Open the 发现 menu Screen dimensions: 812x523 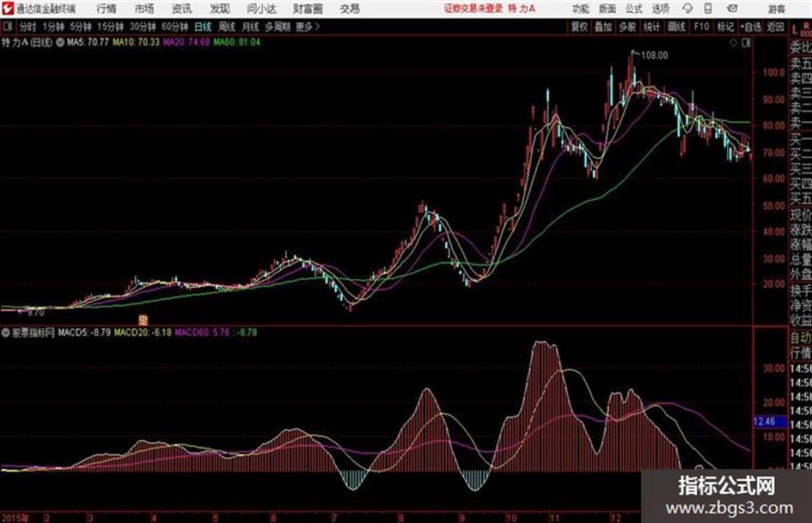pyautogui.click(x=220, y=9)
